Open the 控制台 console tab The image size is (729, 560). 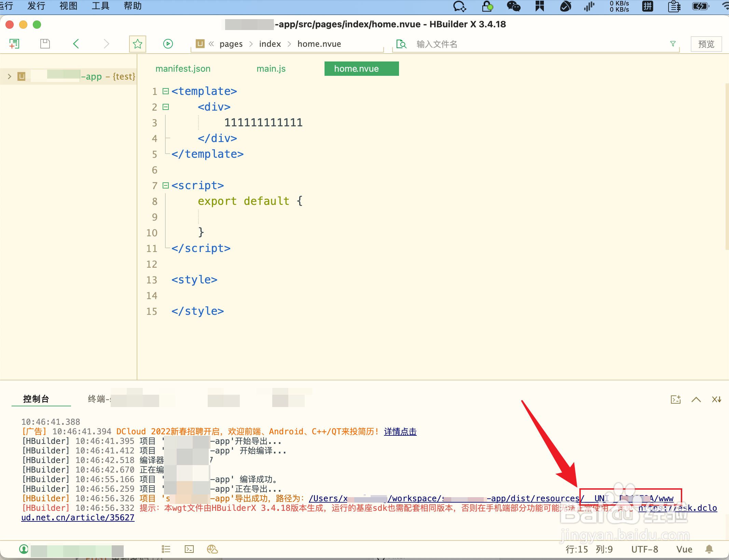(x=36, y=399)
